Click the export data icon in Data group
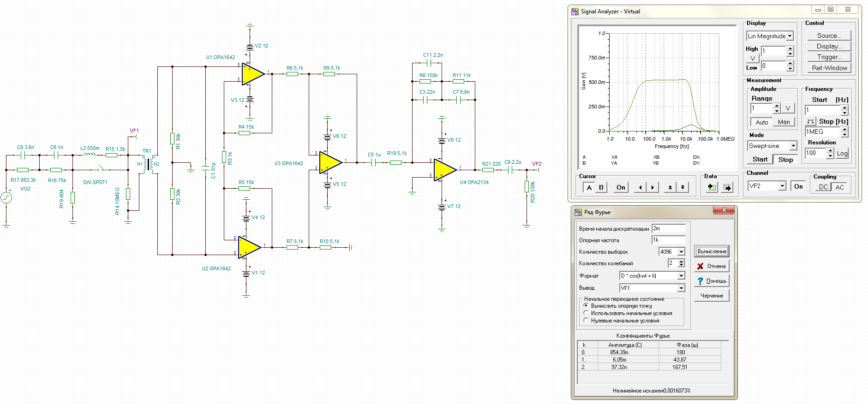This screenshot has height=405, width=868. 727,187
